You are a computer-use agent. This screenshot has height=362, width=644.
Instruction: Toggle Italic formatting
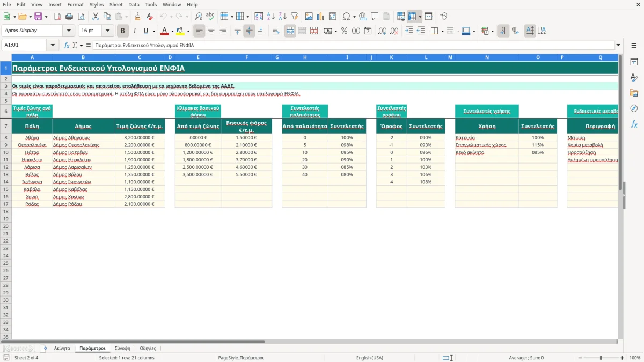(134, 31)
